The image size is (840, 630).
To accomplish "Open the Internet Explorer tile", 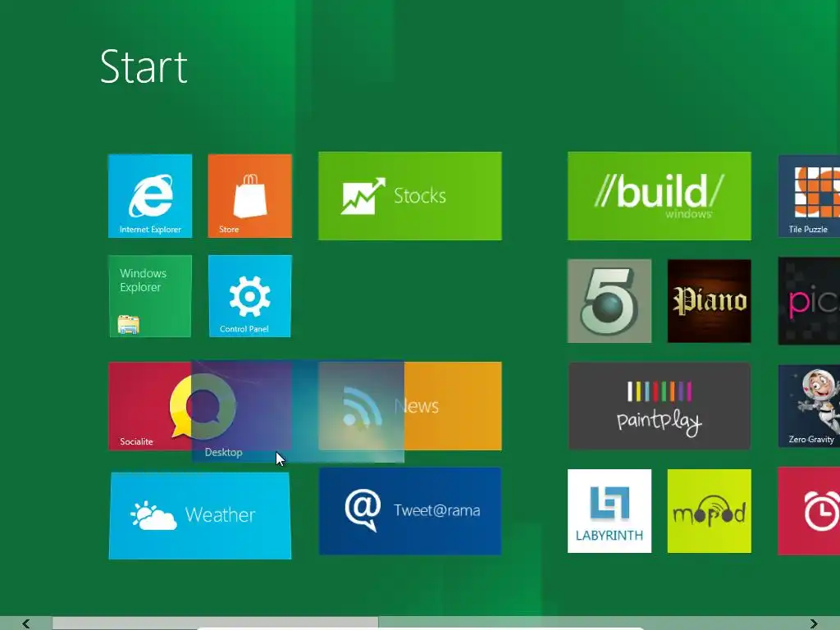I will 150,196.
